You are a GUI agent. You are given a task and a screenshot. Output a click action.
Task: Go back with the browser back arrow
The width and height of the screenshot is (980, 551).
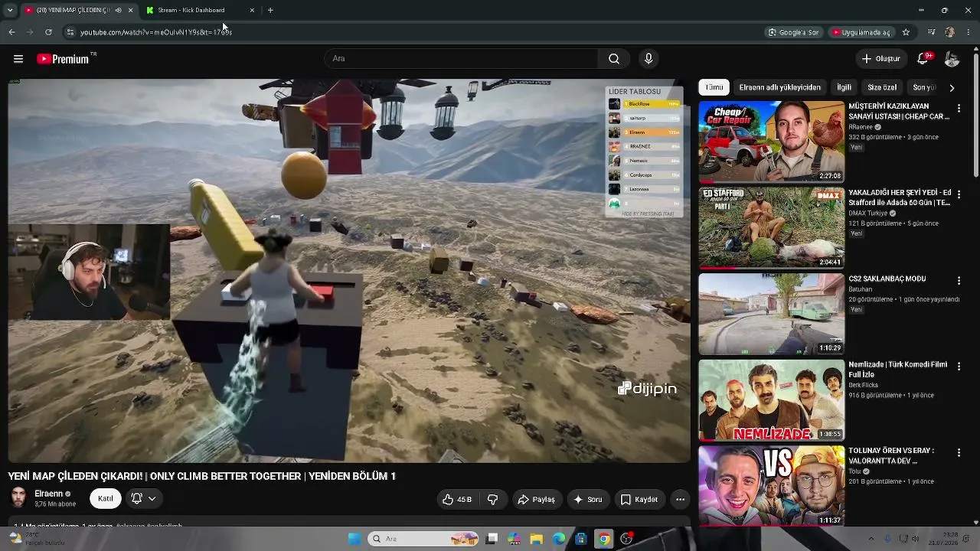11,32
